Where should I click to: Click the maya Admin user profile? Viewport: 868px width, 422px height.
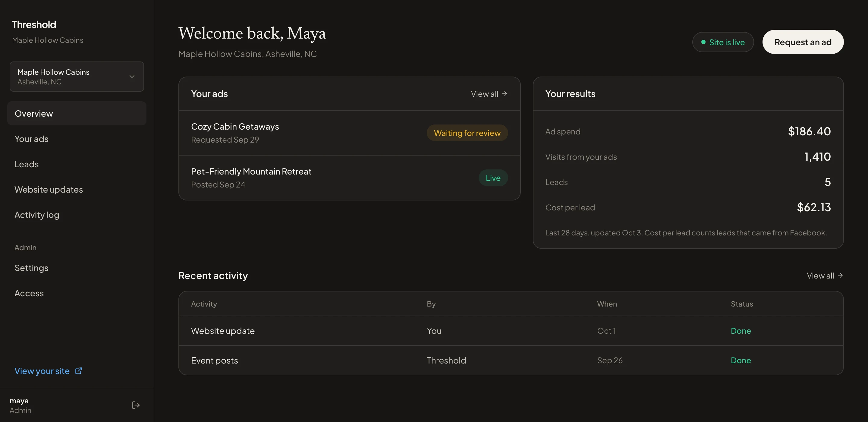[20, 405]
